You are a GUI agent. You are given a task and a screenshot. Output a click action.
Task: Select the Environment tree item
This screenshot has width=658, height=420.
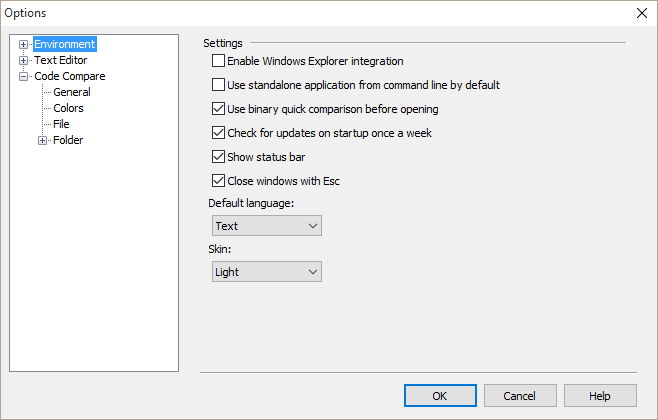coord(64,44)
